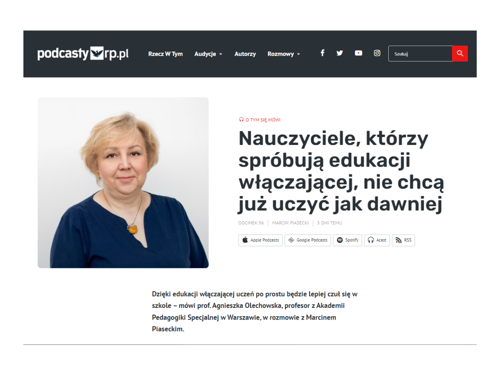Click the Google Podcasts button
This screenshot has width=500, height=375.
tap(308, 240)
